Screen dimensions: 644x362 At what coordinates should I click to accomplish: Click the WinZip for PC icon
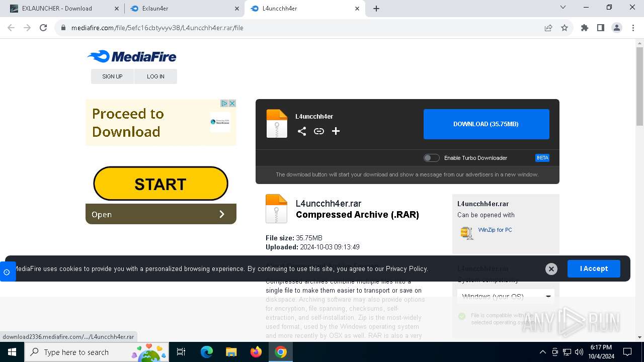466,233
